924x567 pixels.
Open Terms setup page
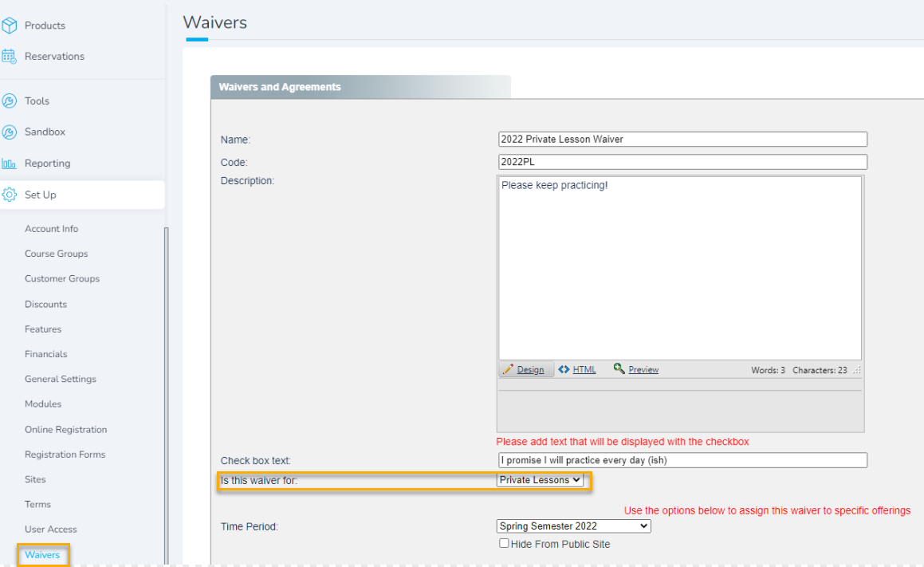click(x=37, y=504)
